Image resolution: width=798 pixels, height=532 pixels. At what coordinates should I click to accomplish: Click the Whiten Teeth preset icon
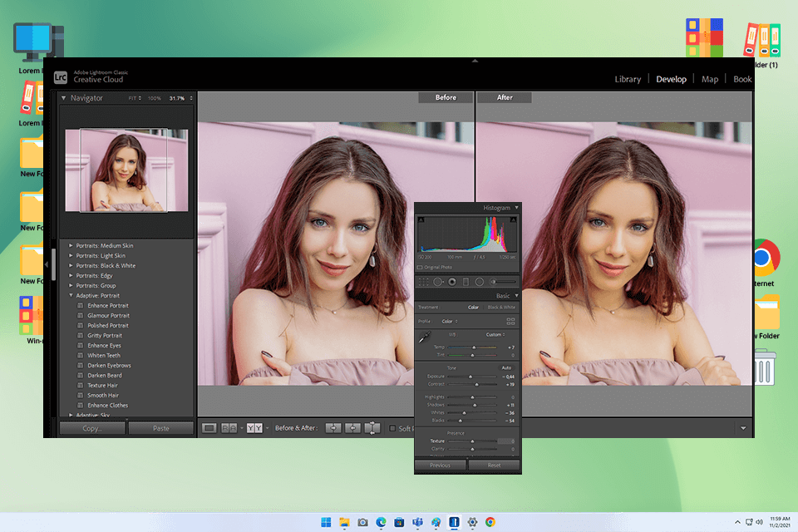81,355
